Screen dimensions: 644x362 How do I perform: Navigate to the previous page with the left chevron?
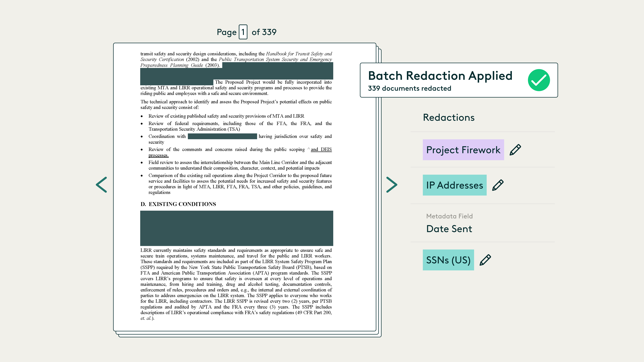[x=101, y=185]
